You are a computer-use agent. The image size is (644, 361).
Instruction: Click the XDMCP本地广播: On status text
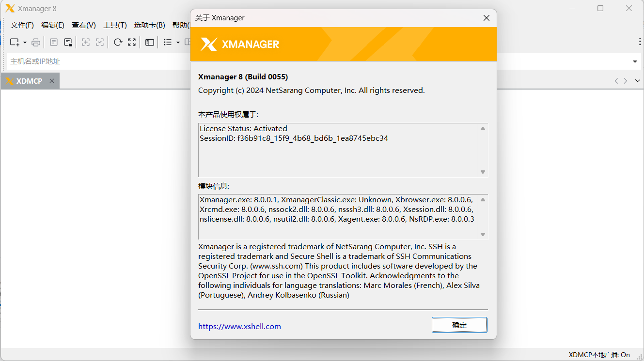point(599,355)
